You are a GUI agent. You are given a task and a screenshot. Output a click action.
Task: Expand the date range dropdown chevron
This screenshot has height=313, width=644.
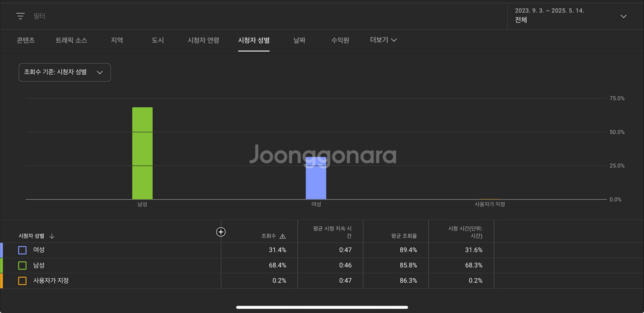(623, 16)
